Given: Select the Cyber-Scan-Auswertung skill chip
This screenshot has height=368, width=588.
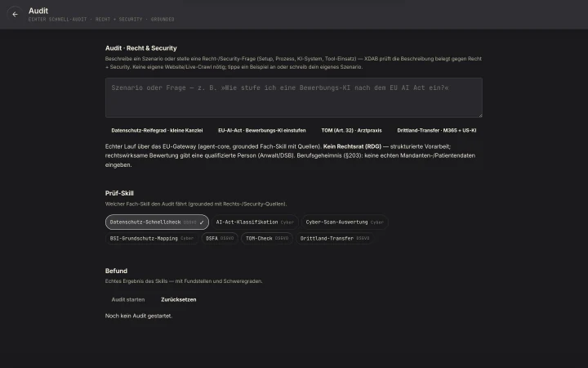Looking at the screenshot, I should coord(345,222).
